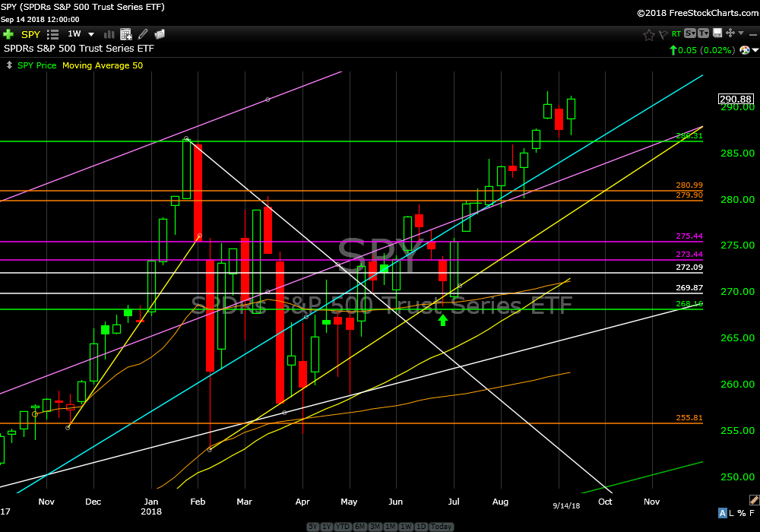Open the color palette theme picker
This screenshot has width=760, height=532.
749,50
